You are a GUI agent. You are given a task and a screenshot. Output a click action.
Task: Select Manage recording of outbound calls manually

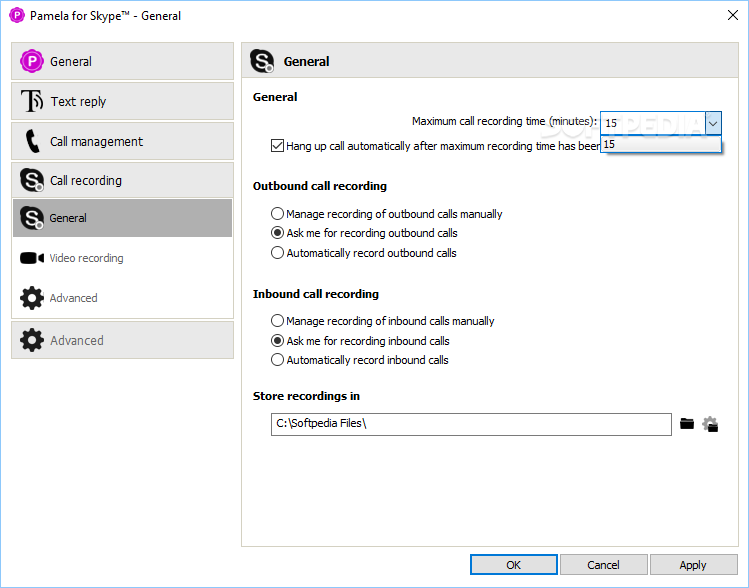tap(277, 214)
